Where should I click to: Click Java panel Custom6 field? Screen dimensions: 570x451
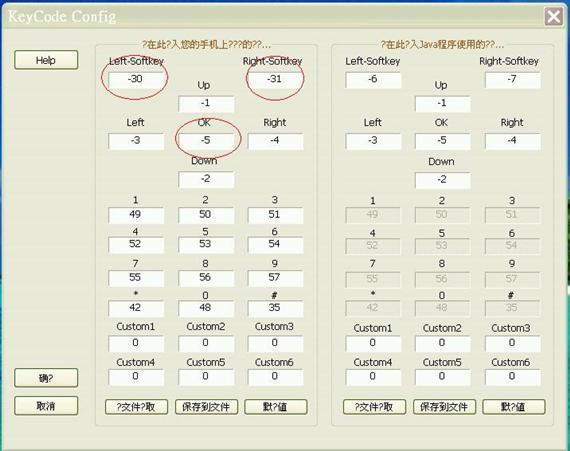[x=513, y=377]
